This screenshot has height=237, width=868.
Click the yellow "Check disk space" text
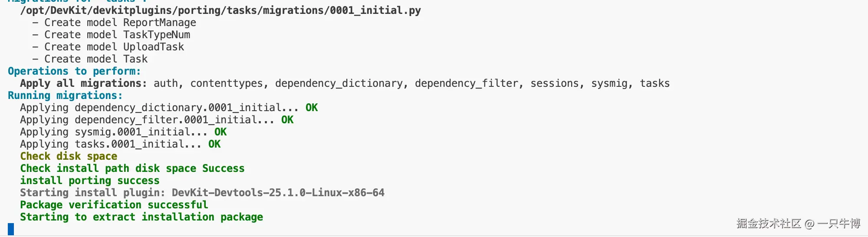click(69, 156)
